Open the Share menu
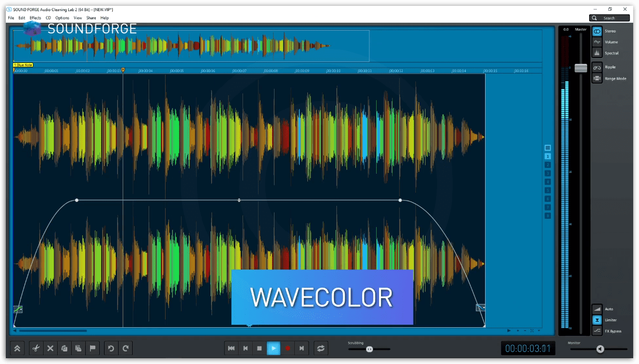Viewport: 639px width, 364px height. [x=91, y=18]
